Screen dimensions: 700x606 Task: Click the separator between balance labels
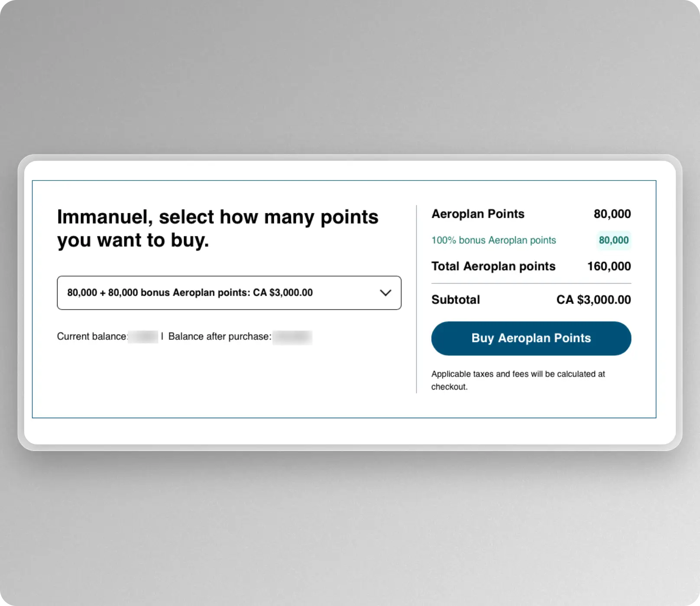tap(162, 336)
